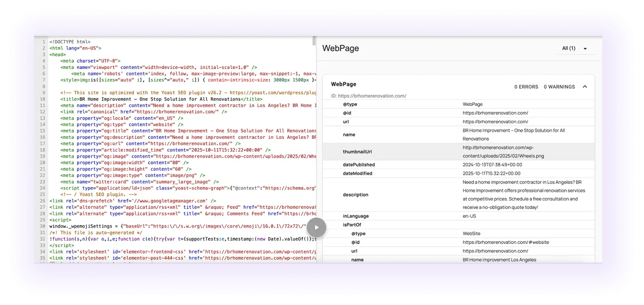
Task: Click the inLanguage value en-US
Action: click(469, 216)
